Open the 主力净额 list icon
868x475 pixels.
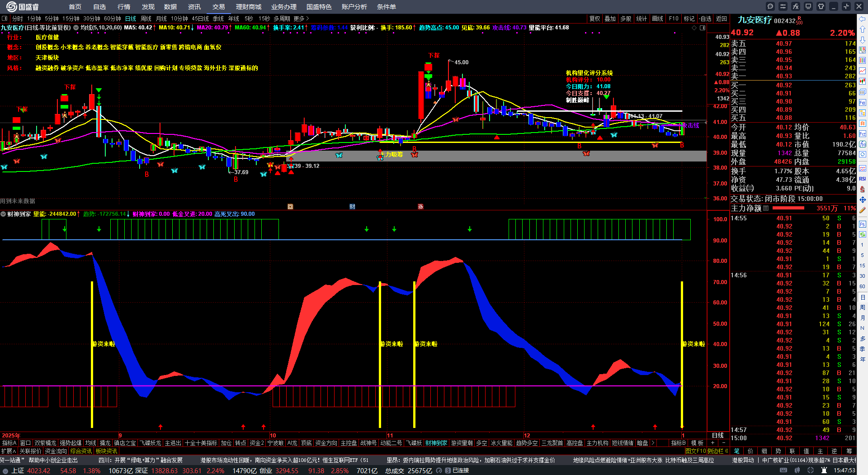(766, 208)
